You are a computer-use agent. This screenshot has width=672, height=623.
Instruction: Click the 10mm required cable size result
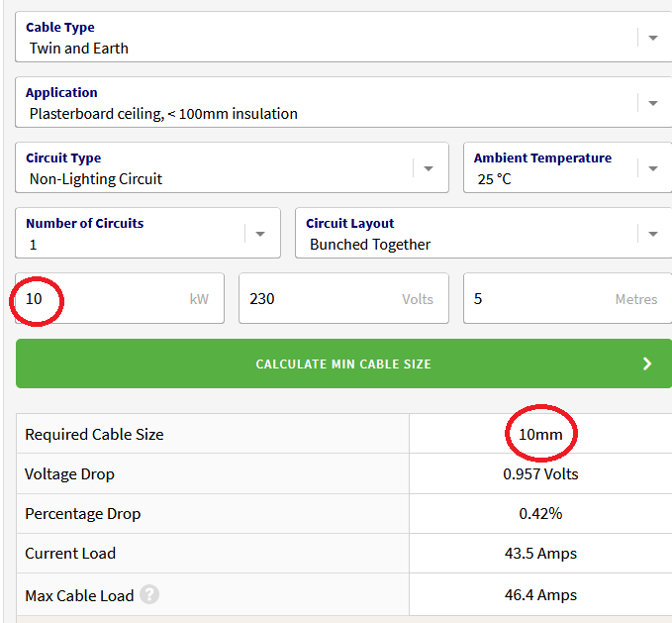[x=540, y=434]
